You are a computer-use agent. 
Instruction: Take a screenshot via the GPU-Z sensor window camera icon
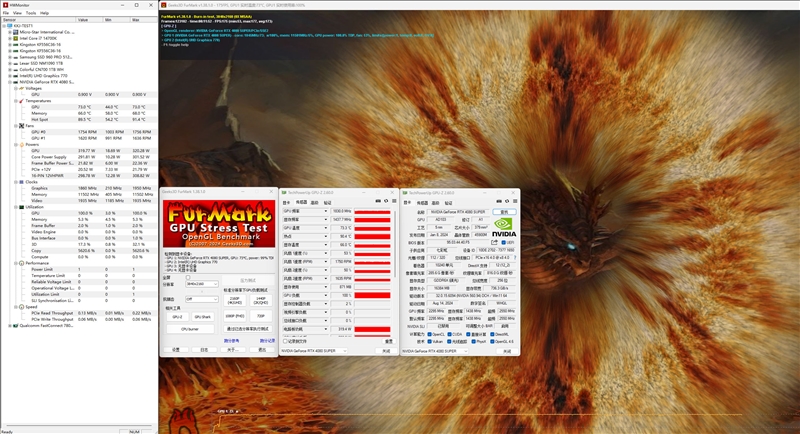point(378,201)
